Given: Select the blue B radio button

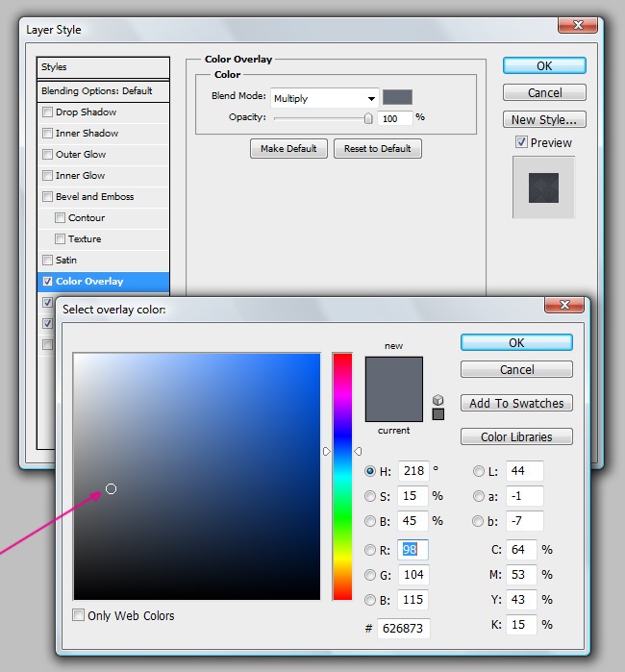Looking at the screenshot, I should pyautogui.click(x=370, y=600).
